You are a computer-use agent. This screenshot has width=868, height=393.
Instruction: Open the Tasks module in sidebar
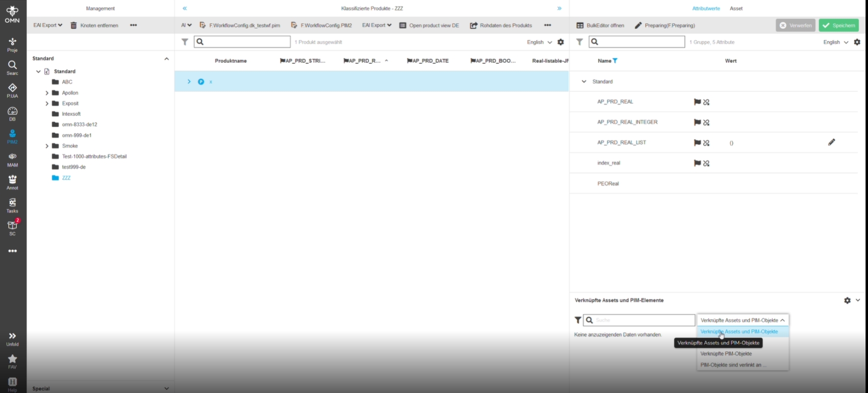tap(12, 206)
